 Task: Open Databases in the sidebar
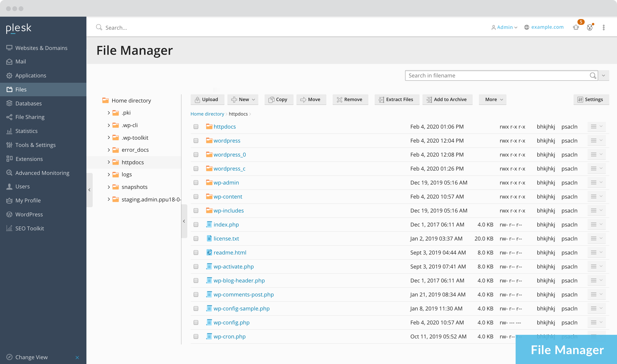[28, 103]
